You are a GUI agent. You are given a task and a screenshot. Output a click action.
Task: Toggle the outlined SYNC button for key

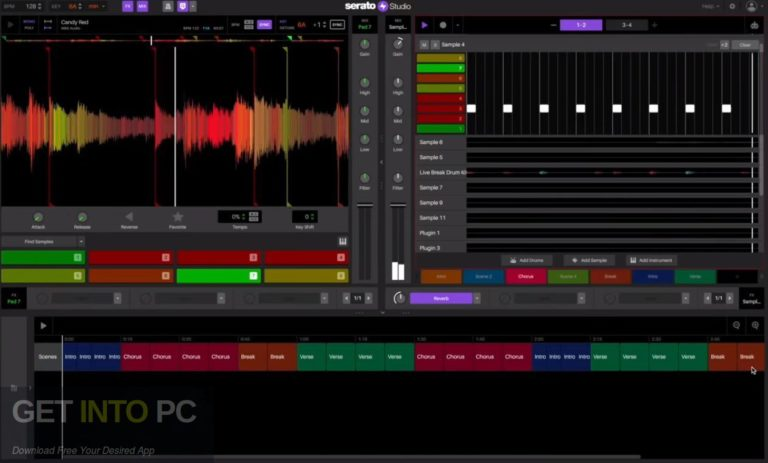tap(337, 24)
